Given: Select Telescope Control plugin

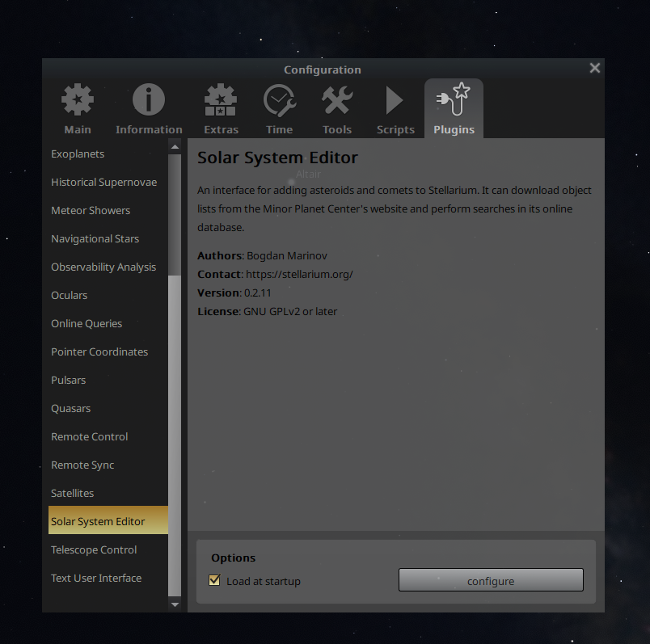Looking at the screenshot, I should tap(108, 549).
